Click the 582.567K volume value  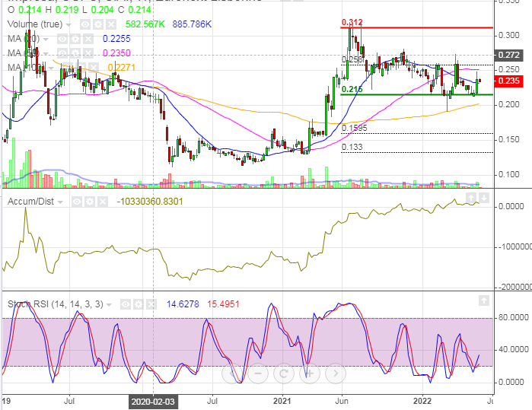click(145, 24)
